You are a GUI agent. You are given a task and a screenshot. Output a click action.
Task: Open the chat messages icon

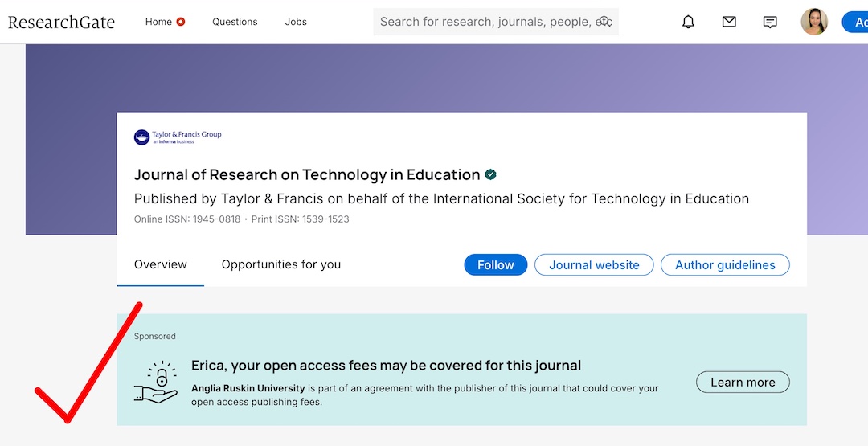(770, 23)
